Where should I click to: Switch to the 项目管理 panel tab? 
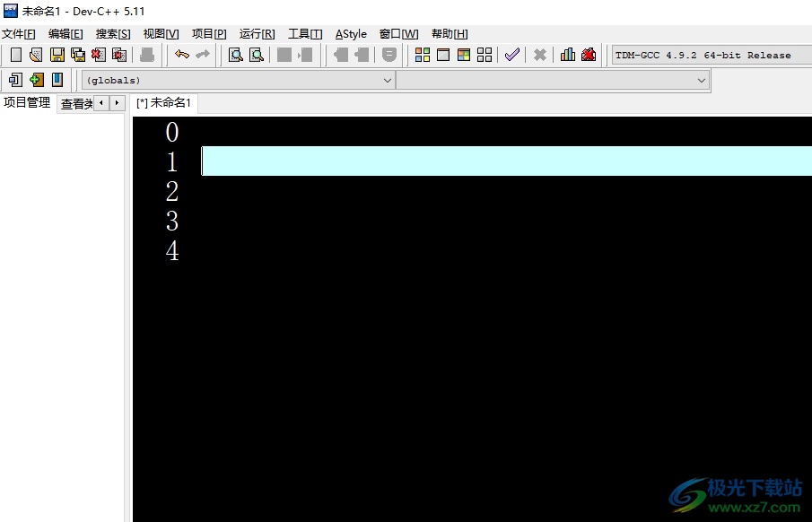coord(27,102)
